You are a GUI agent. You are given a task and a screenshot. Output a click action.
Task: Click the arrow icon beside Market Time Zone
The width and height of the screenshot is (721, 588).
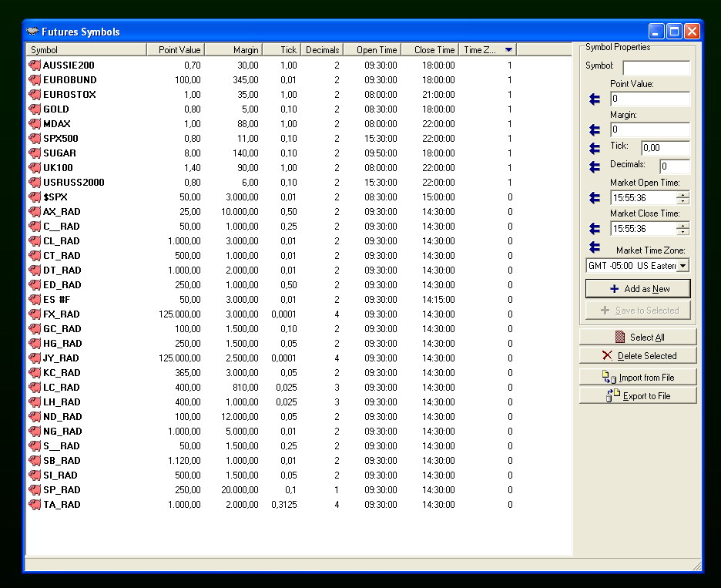tap(595, 247)
